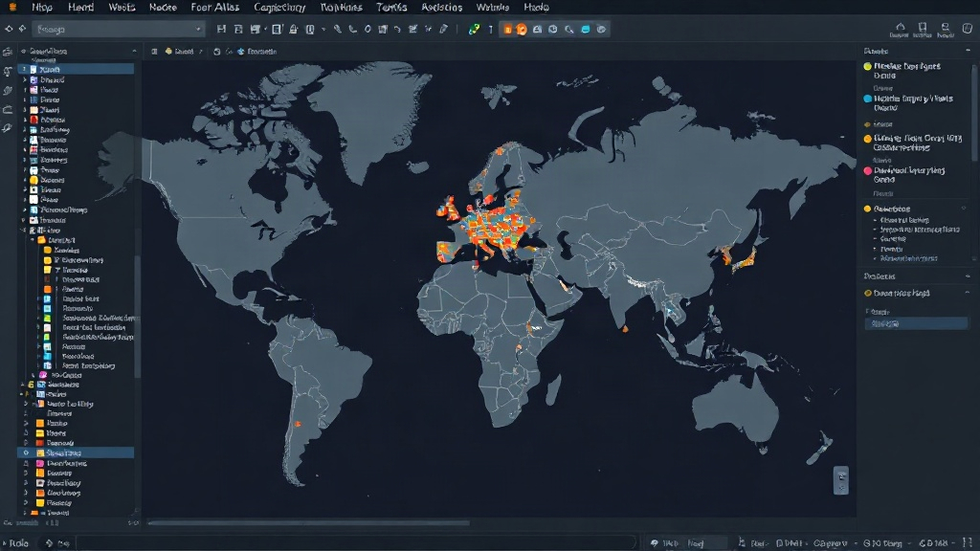Click the refresh icon above the map
The image size is (980, 551).
pyautogui.click(x=217, y=52)
